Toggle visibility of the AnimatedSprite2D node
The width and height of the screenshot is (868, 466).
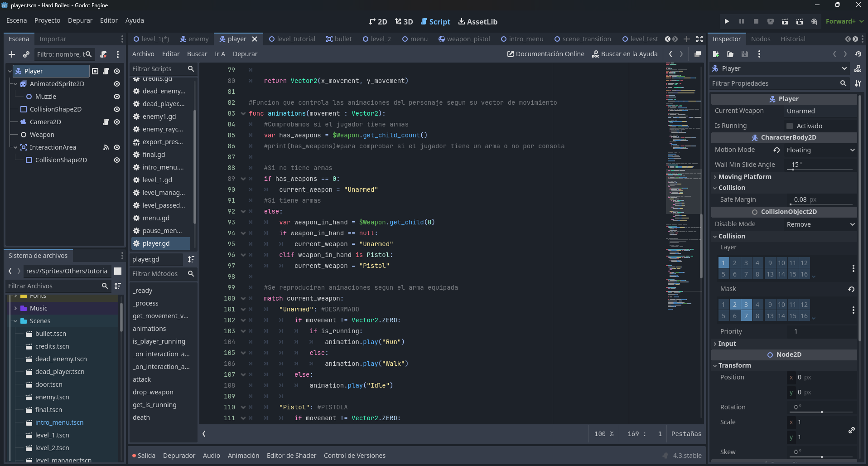[116, 84]
